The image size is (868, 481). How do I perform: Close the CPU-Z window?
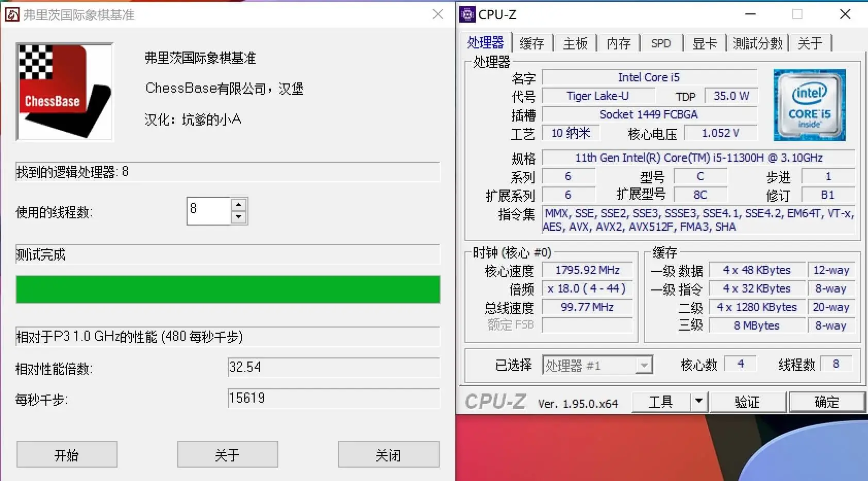845,14
